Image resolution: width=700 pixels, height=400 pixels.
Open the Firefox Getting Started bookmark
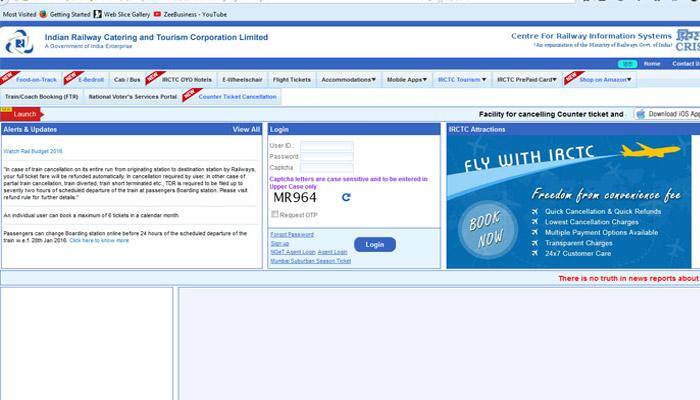pos(65,14)
